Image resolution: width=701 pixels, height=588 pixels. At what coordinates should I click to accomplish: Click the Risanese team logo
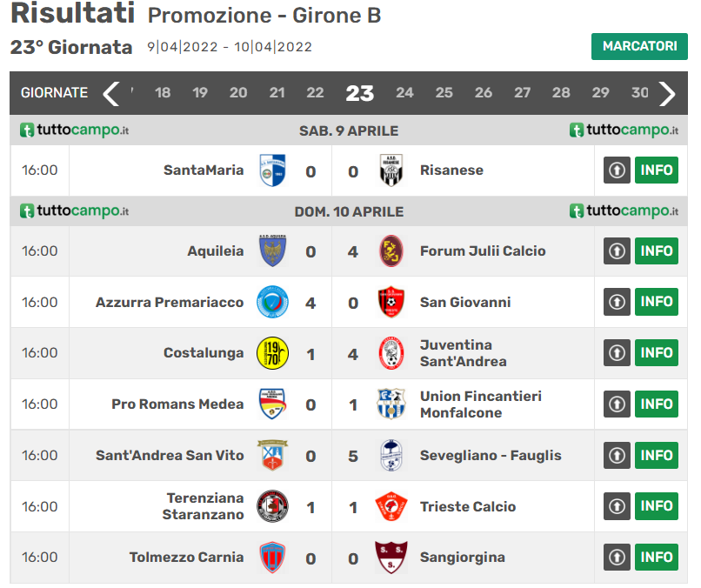click(x=391, y=170)
